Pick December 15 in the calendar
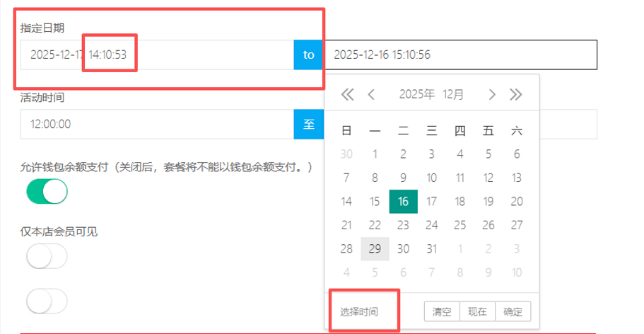The width and height of the screenshot is (644, 334). (x=375, y=202)
